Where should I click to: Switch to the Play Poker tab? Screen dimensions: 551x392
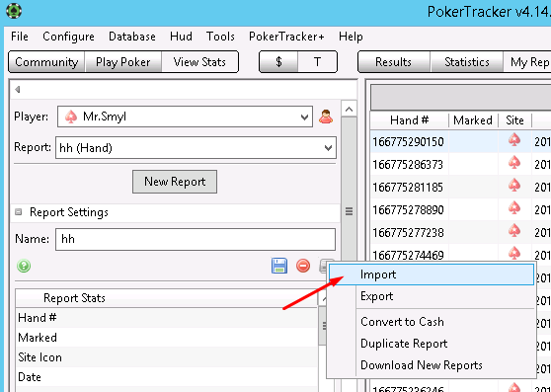123,62
